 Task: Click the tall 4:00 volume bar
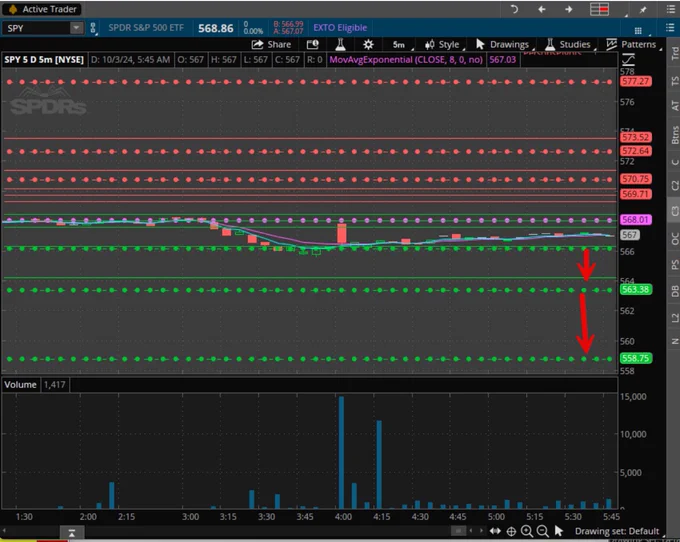pos(341,452)
